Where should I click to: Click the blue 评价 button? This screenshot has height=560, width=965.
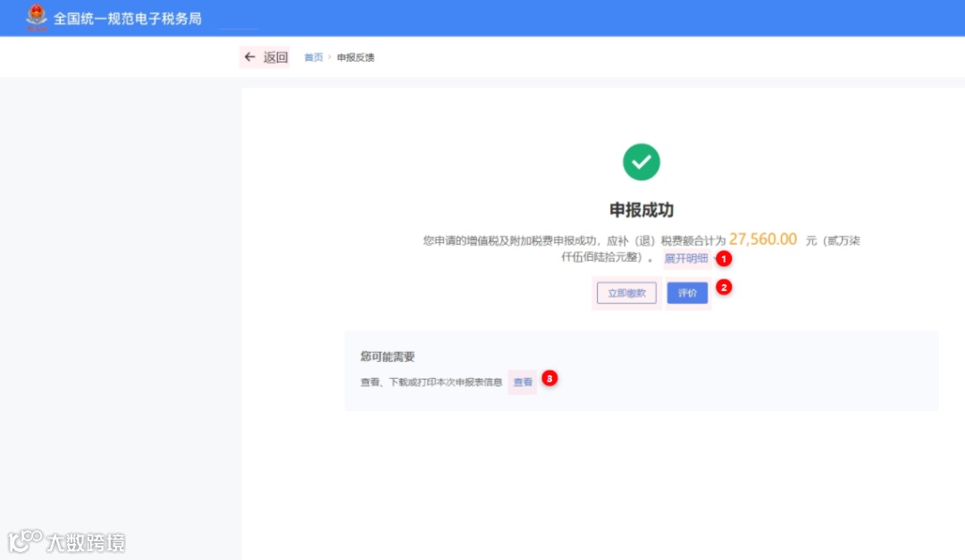(x=687, y=293)
